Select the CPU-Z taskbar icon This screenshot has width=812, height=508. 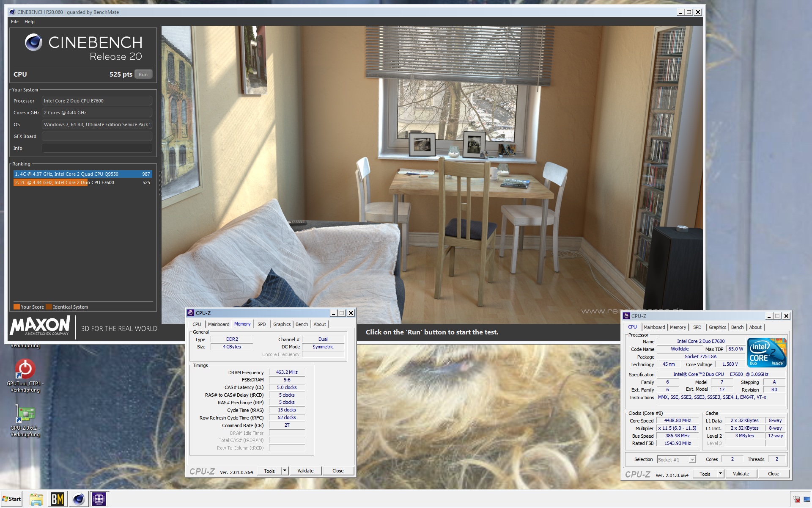(x=99, y=499)
